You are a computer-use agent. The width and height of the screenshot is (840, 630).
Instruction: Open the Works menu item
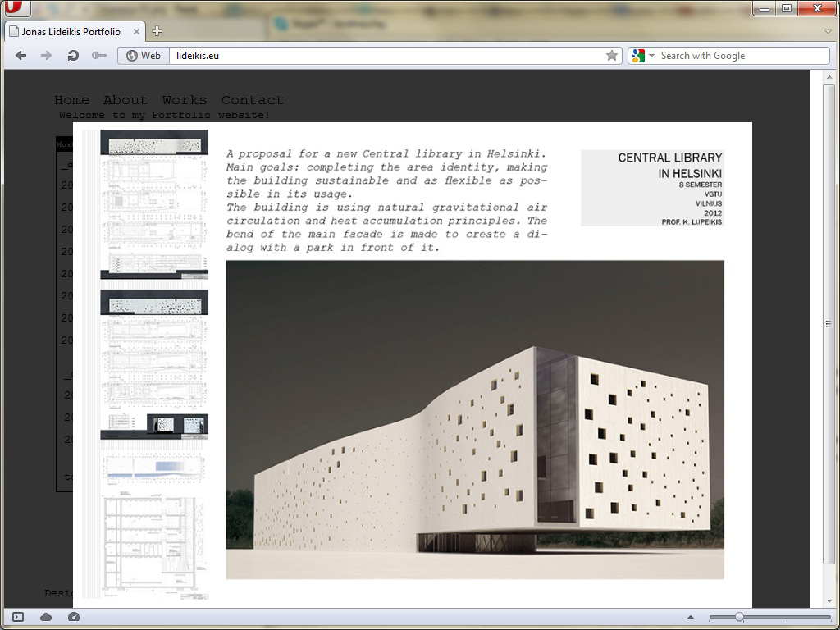tap(184, 100)
